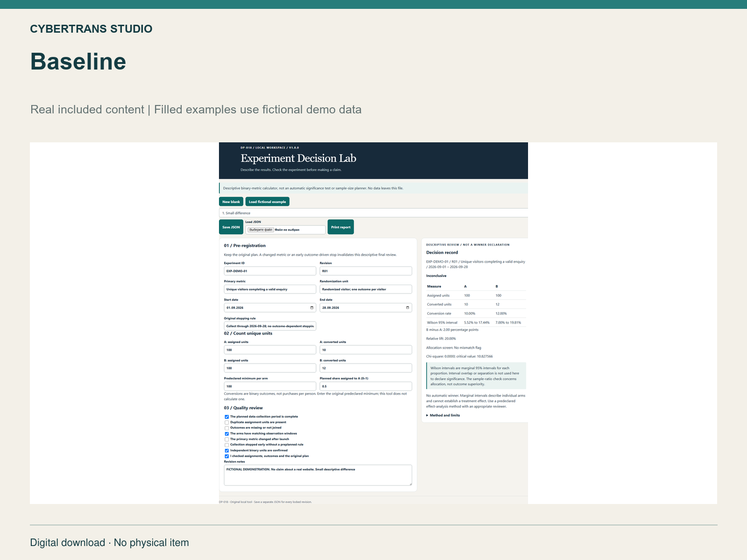Viewport: 747px width, 560px height.
Task: Click the '12.00%' conversion rate cell
Action: click(x=501, y=314)
